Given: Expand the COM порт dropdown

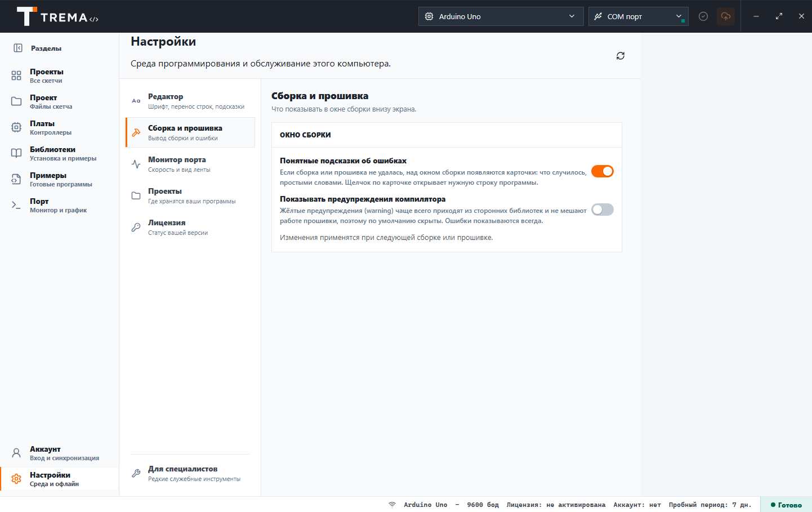Looking at the screenshot, I should [638, 16].
